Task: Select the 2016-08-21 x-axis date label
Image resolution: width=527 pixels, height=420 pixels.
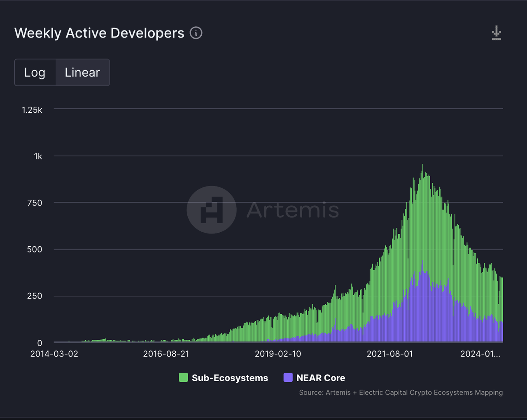Action: (x=166, y=354)
